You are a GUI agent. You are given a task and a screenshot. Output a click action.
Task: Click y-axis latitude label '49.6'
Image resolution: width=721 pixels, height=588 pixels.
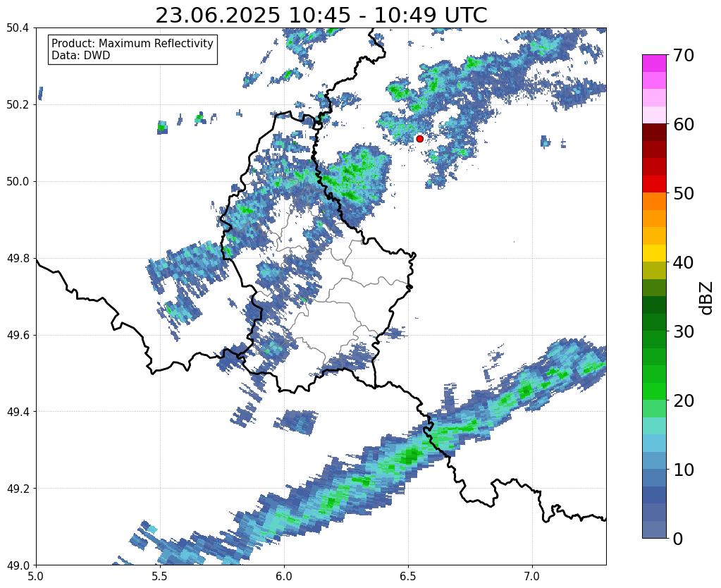click(18, 336)
